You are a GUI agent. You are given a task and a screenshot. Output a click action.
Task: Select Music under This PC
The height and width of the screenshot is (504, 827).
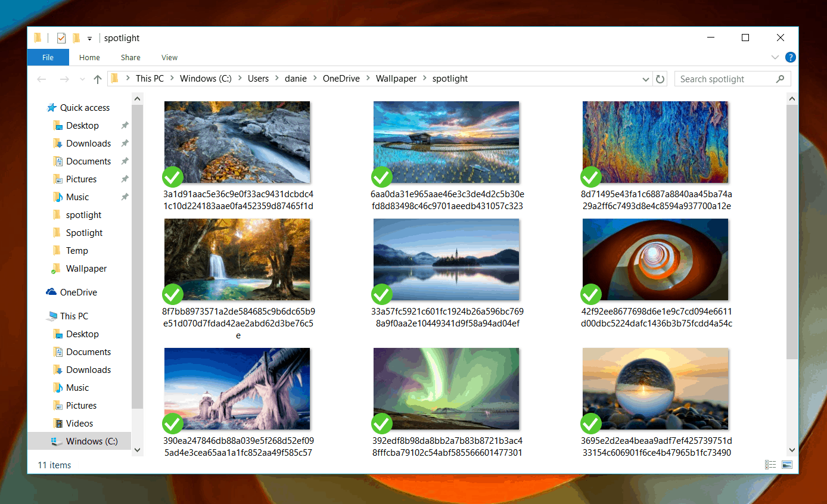pos(77,388)
